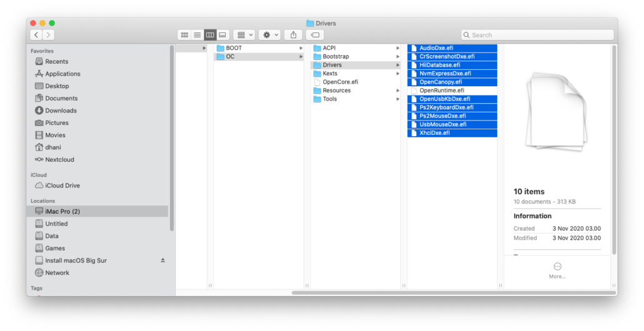Select gallery view toolbar button
This screenshot has width=644, height=331.
[223, 35]
